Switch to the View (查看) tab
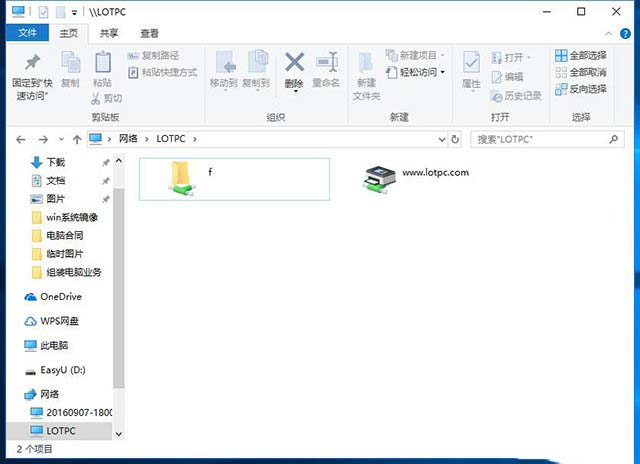Screen dimensions: 640x464 (x=149, y=33)
